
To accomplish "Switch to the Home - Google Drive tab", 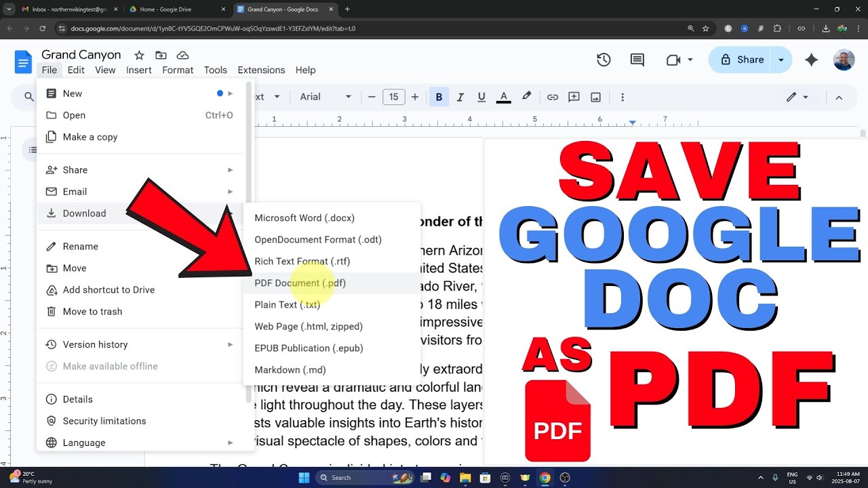I will 176,9.
